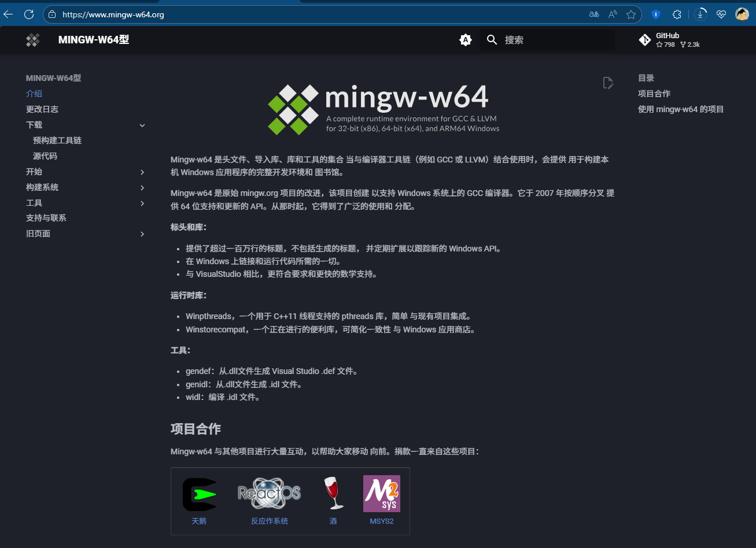756x548 pixels.
Task: Click the page refresh icon
Action: 29,14
